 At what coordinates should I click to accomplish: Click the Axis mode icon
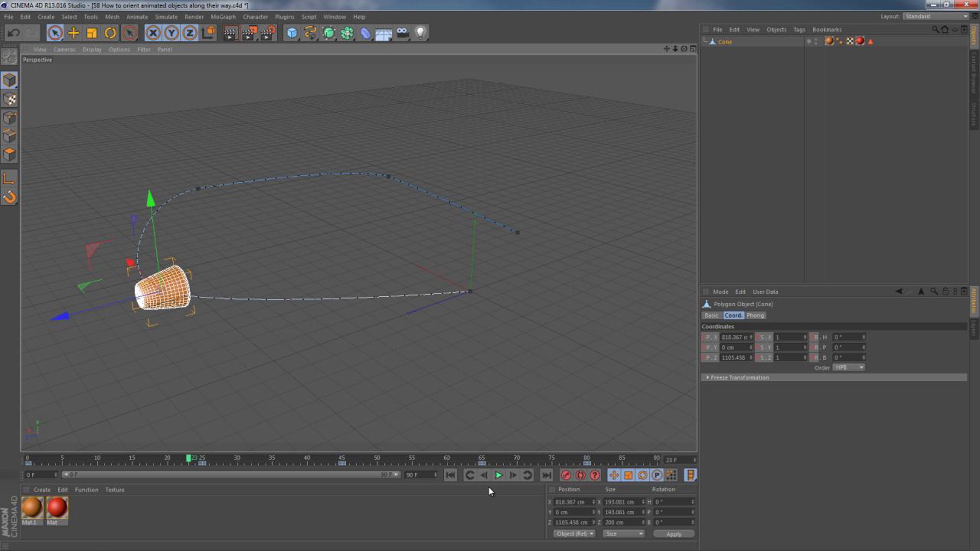coord(9,178)
